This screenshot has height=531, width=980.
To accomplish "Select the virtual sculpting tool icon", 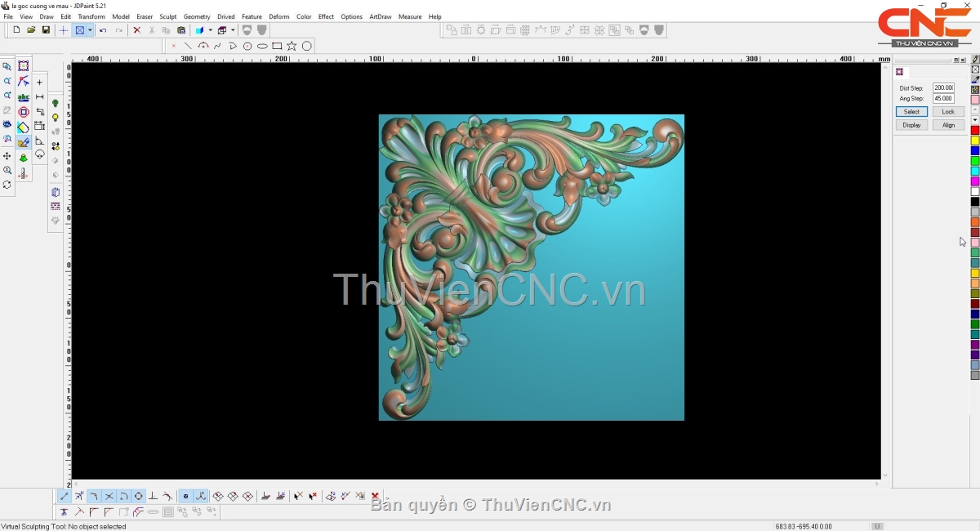I will [23, 142].
